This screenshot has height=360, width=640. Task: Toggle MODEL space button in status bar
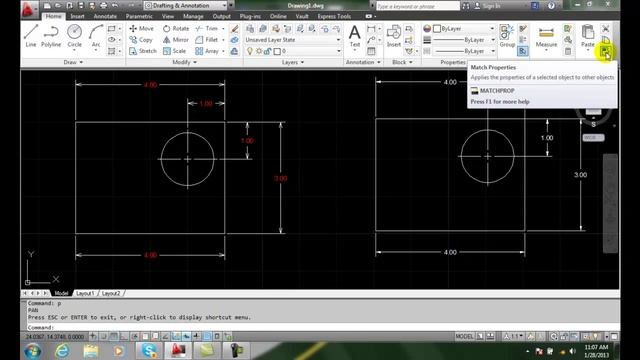(x=464, y=336)
